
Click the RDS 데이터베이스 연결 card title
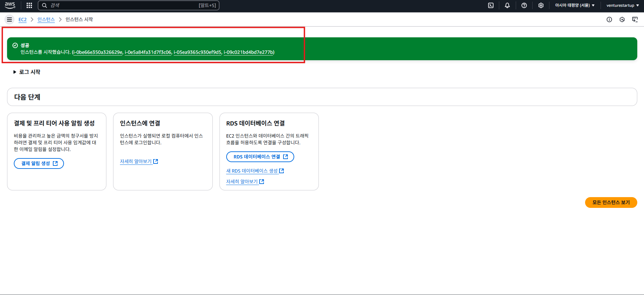click(256, 123)
